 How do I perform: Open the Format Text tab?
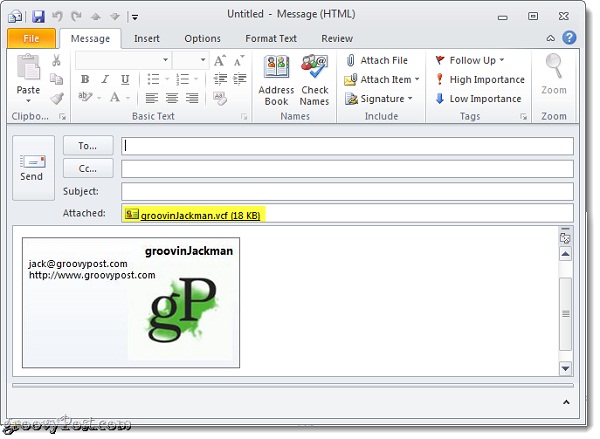coord(271,39)
